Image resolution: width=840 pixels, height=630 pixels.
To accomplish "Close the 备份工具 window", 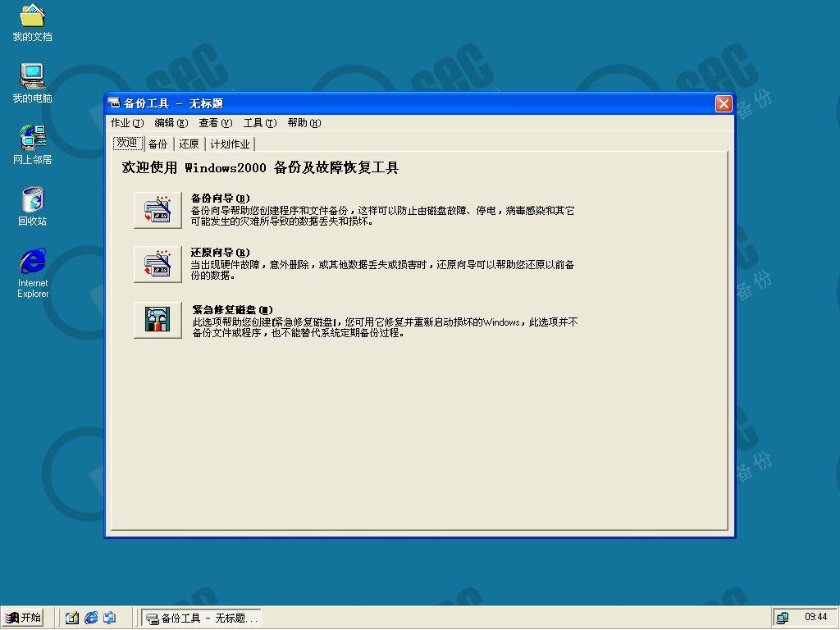I will [724, 103].
